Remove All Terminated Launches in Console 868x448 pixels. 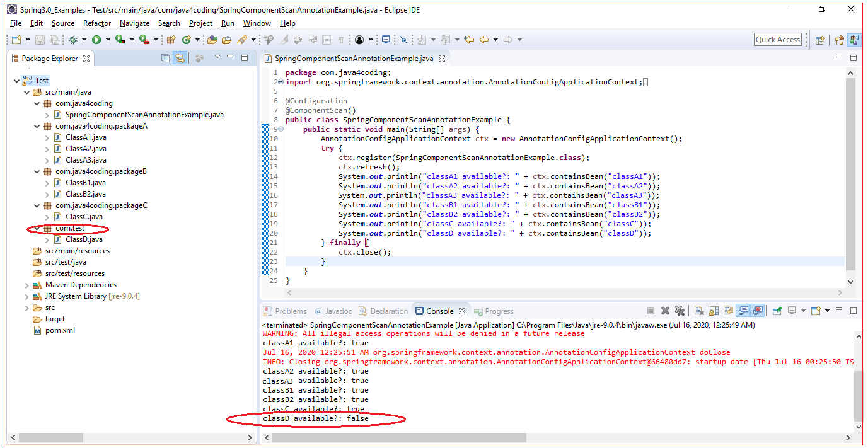point(680,311)
